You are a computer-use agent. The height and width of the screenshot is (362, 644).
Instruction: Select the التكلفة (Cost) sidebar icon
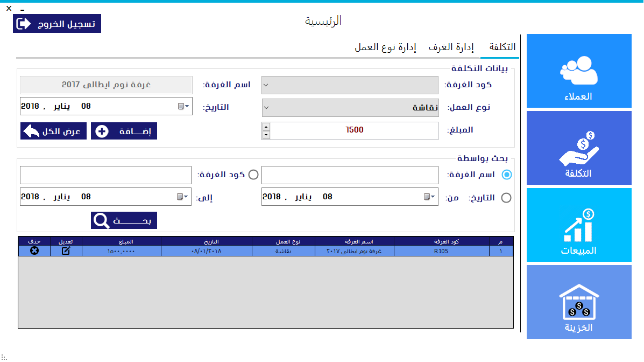click(579, 148)
